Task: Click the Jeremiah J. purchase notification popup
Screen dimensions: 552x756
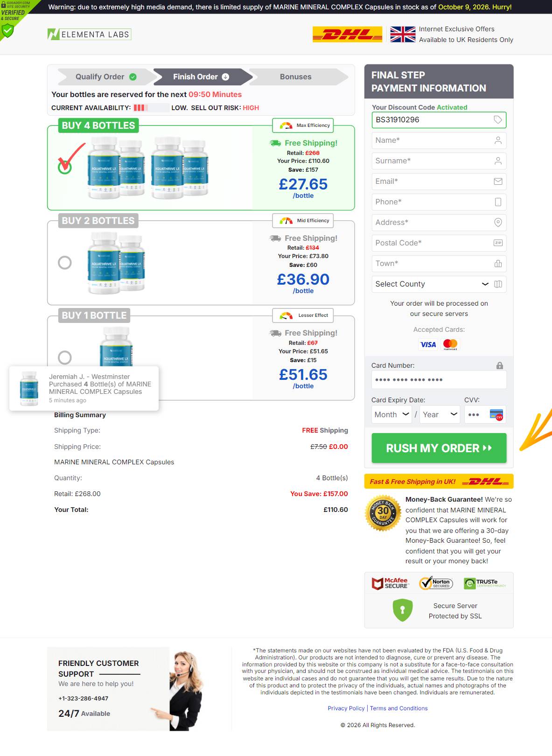Action: [x=84, y=389]
